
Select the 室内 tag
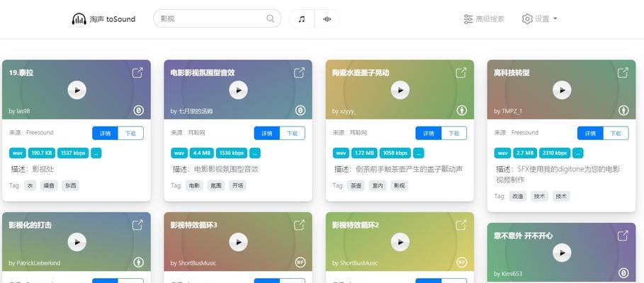(x=378, y=185)
